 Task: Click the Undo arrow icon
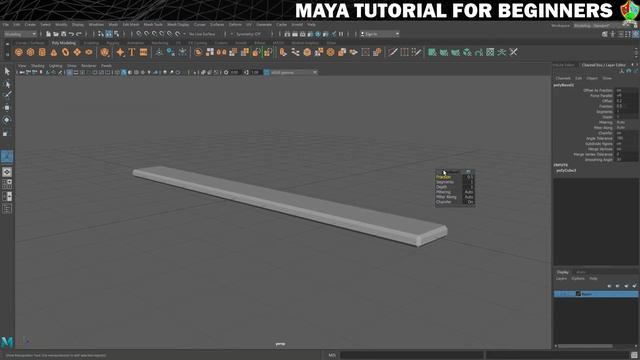tap(71, 34)
